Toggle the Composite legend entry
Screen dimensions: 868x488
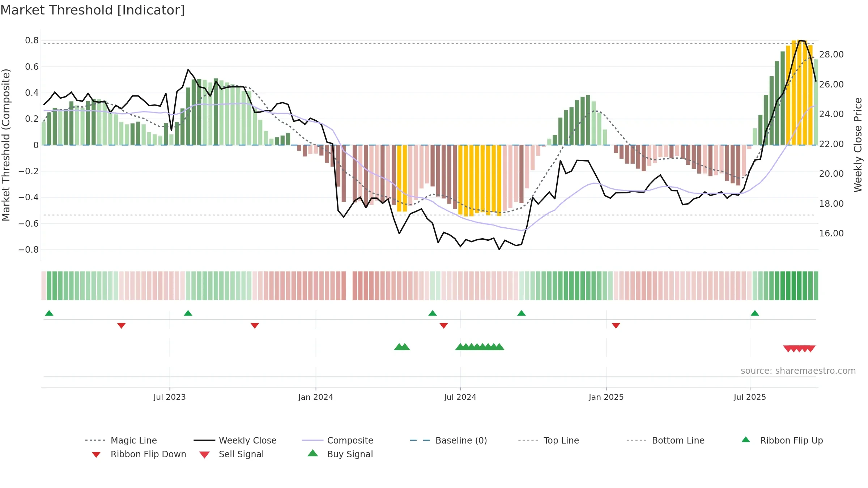pos(337,440)
